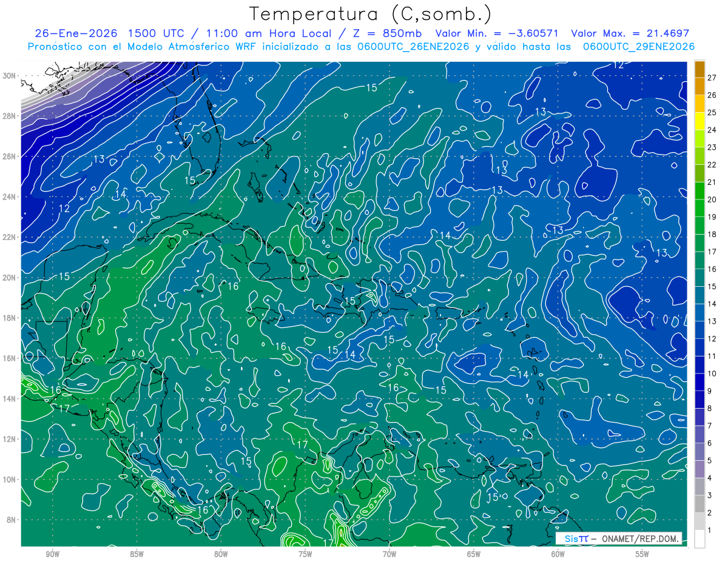The width and height of the screenshot is (728, 562).
Task: Pick the gray swatch between 2 and 3
Action: coord(699,504)
